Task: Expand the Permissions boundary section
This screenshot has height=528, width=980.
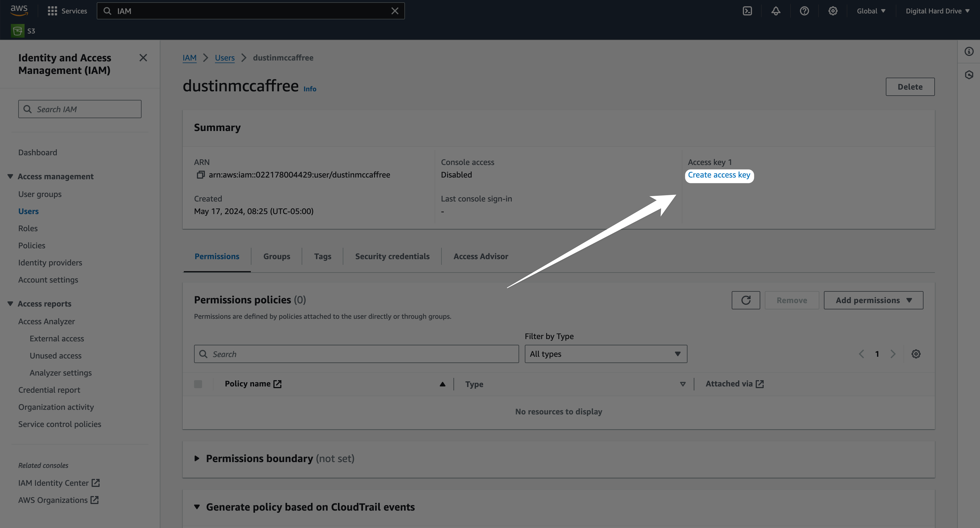Action: coord(197,458)
